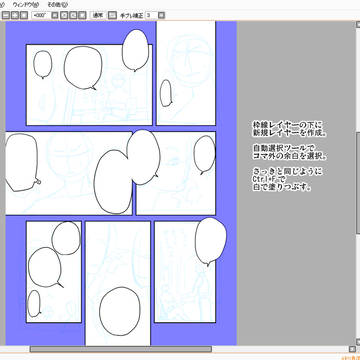Click the 通常 view mode button

click(98, 15)
